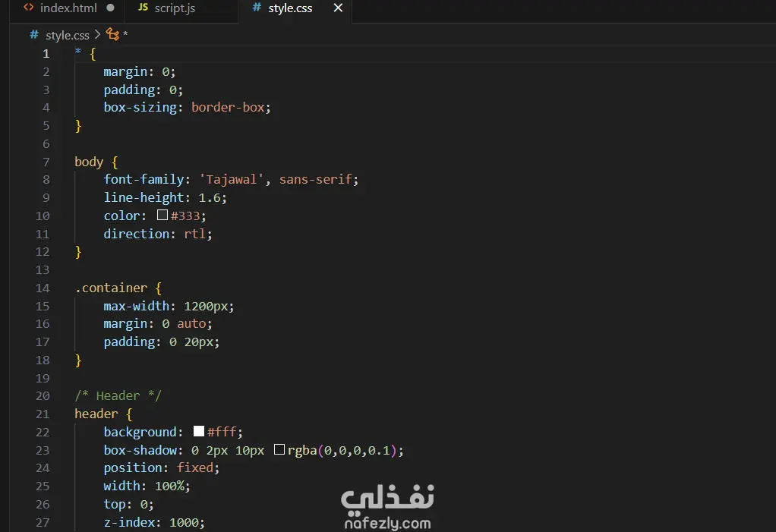This screenshot has height=532, width=776.
Task: Click the 'border-box' value
Action: click(x=228, y=107)
